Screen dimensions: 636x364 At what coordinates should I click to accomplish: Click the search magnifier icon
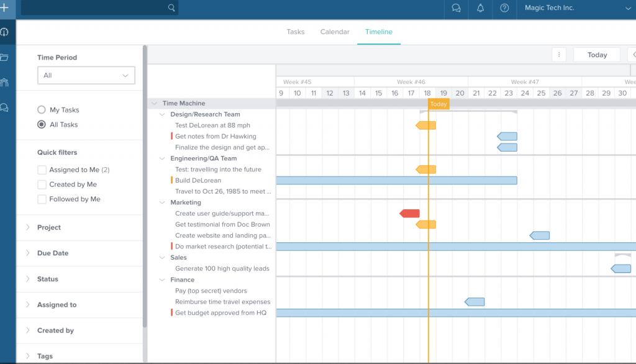pyautogui.click(x=171, y=8)
